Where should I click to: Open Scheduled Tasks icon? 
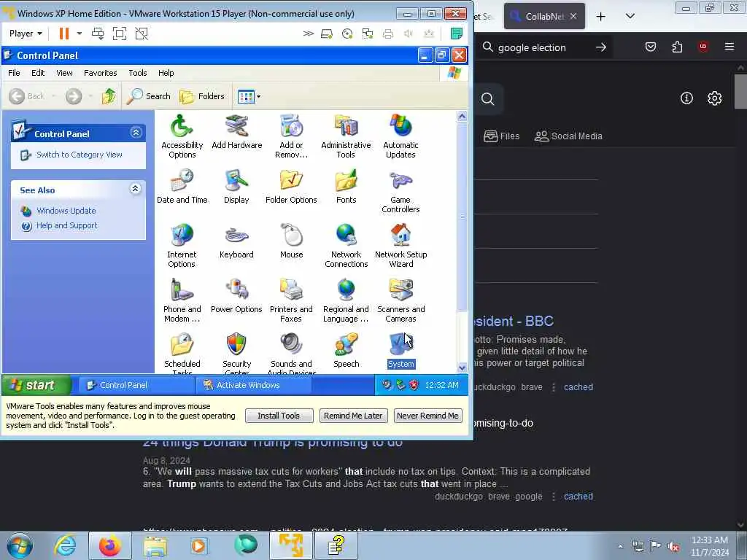pos(182,353)
